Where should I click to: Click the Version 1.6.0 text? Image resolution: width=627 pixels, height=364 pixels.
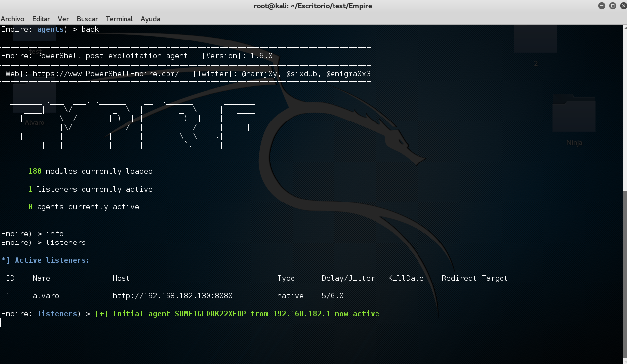coord(237,56)
